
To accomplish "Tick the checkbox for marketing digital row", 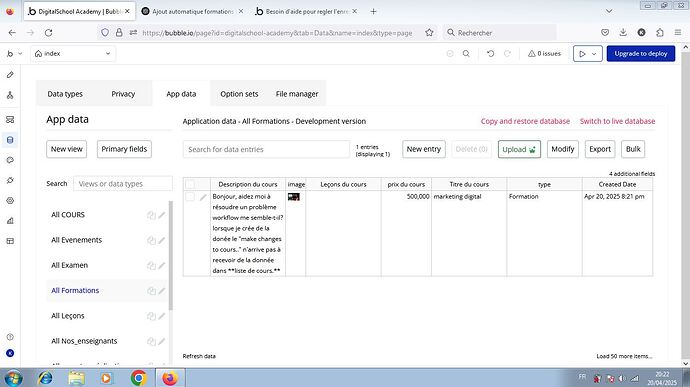I will (x=190, y=197).
